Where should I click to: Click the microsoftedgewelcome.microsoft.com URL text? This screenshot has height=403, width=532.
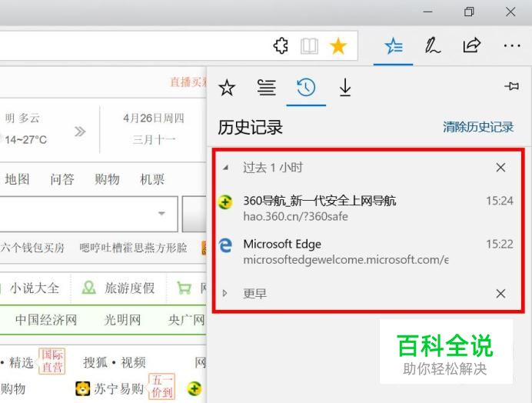pyautogui.click(x=346, y=260)
